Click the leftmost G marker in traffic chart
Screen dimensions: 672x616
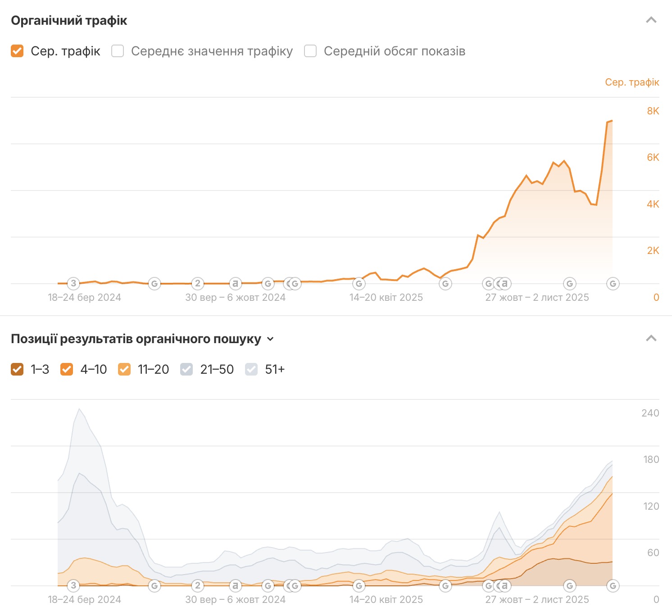154,284
